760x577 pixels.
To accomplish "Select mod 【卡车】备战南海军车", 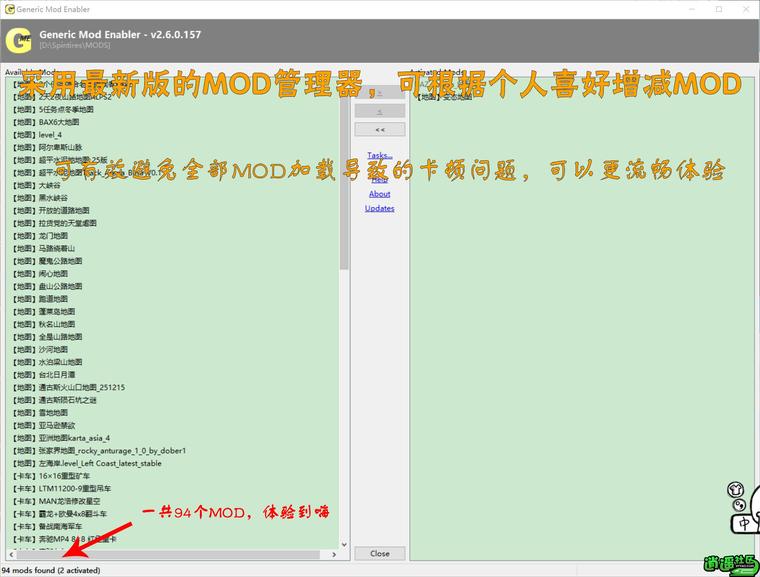I will (48, 526).
